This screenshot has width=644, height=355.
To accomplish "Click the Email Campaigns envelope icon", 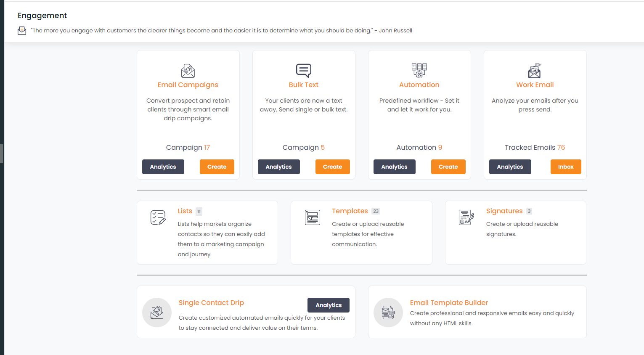I will coord(188,71).
